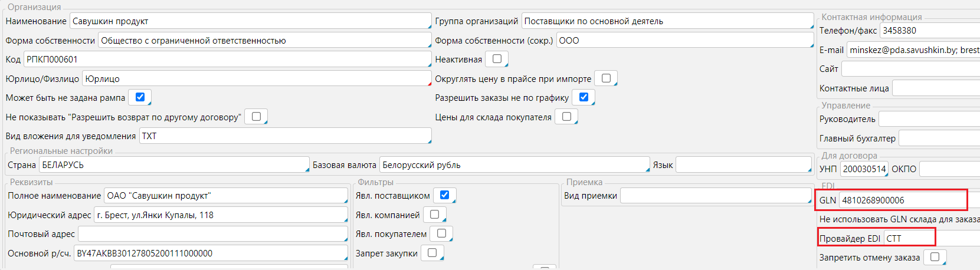
Task: Toggle the "Неактивная" checkbox
Action: [x=497, y=59]
